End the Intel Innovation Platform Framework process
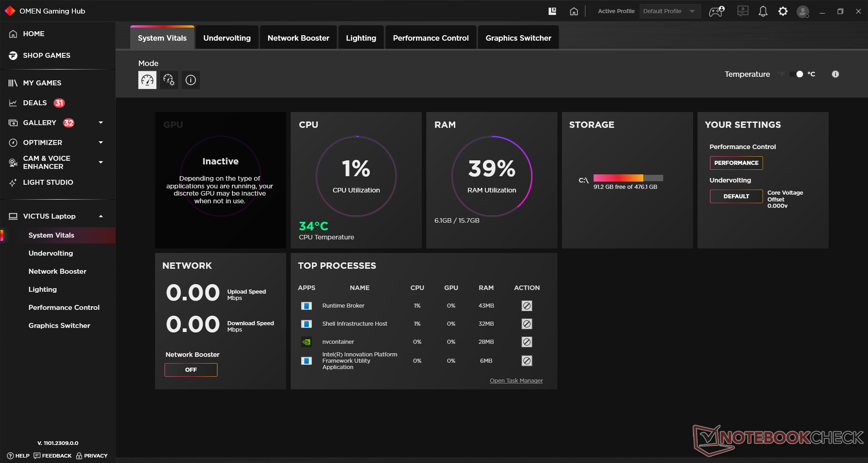Viewport: 868px width, 463px height. coord(527,361)
